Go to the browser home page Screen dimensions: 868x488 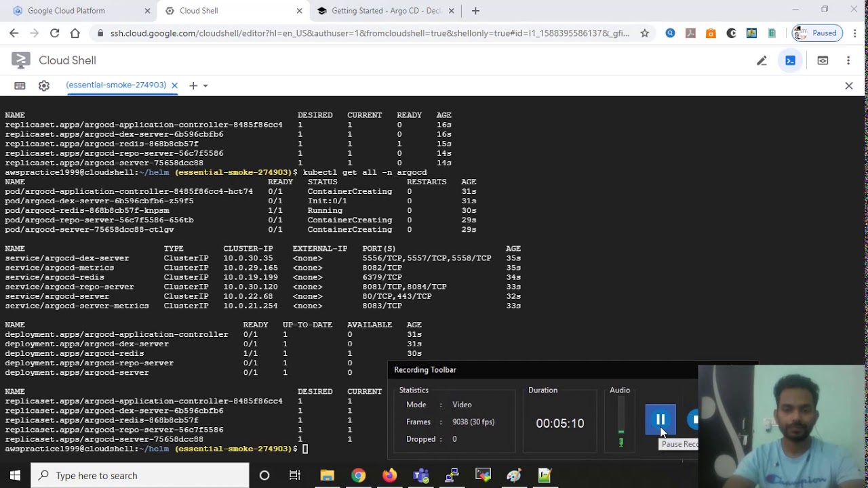tap(75, 33)
